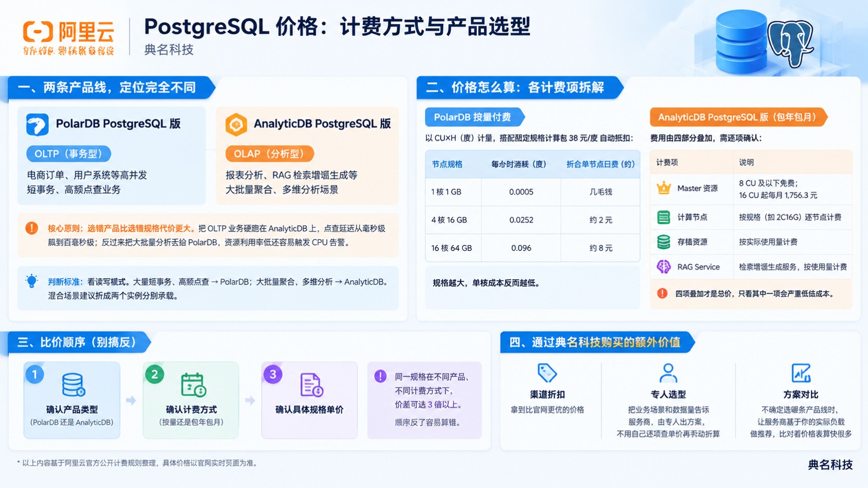
Task: Click the database icon above 确认产品类型
Action: (73, 385)
